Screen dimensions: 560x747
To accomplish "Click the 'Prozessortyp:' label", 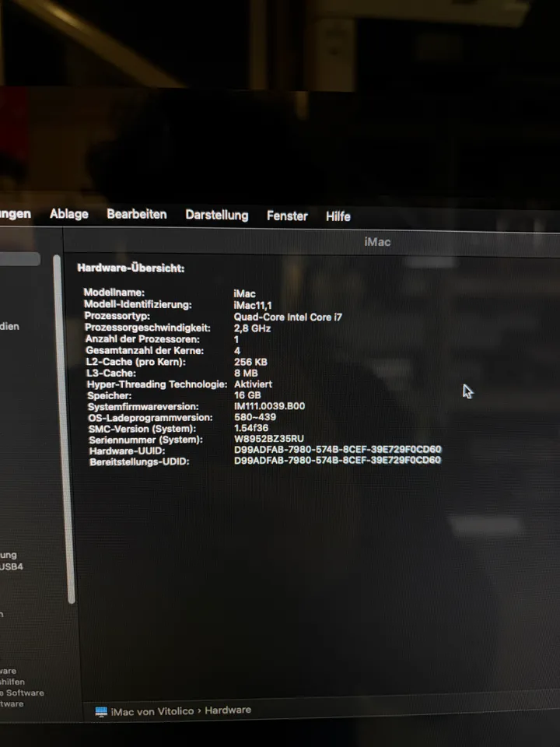I will (117, 316).
